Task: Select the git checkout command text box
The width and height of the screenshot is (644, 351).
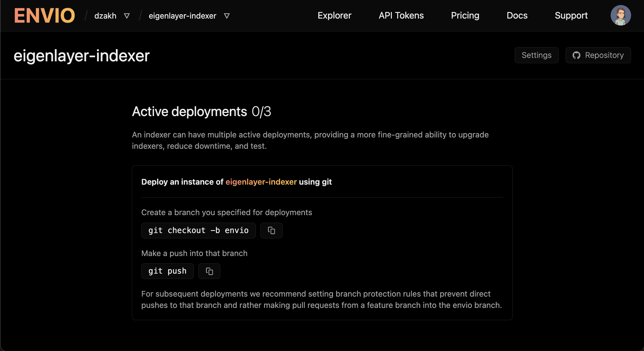Action: coord(198,230)
